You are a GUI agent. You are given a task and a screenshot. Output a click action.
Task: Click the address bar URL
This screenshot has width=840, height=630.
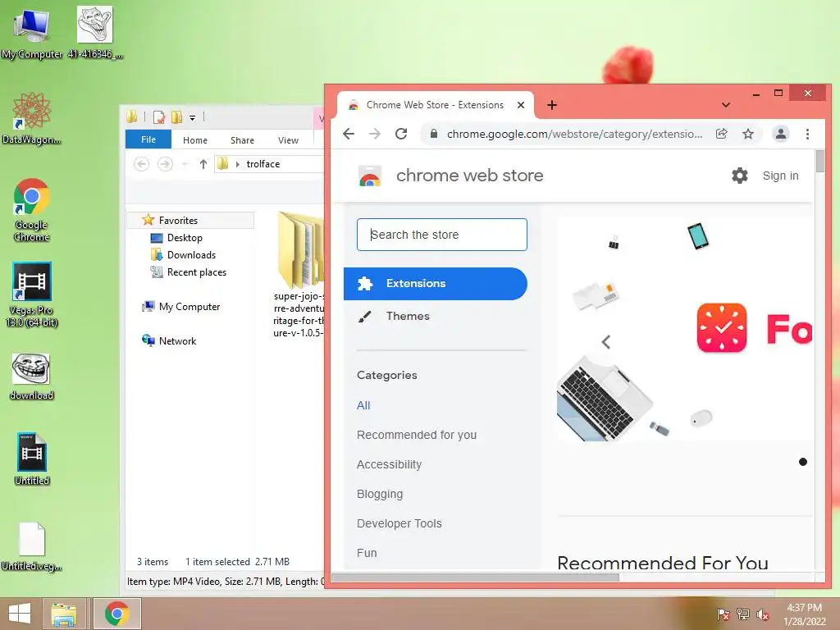point(574,134)
